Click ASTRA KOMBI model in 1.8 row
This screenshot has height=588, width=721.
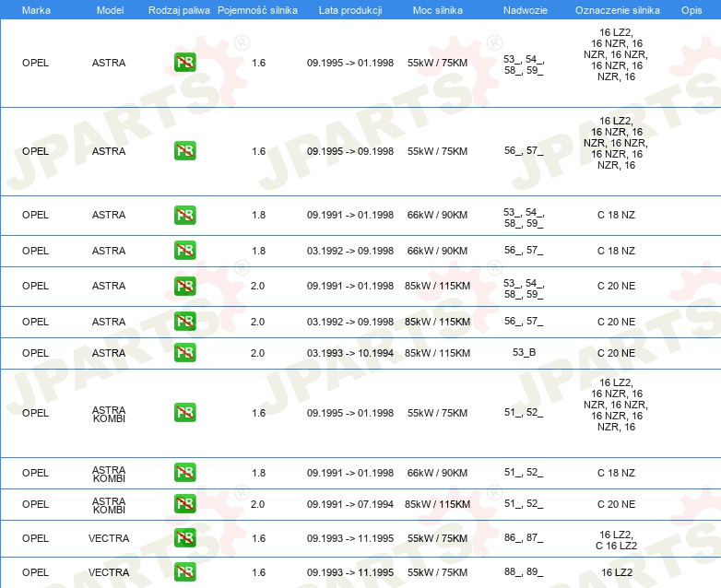click(109, 474)
